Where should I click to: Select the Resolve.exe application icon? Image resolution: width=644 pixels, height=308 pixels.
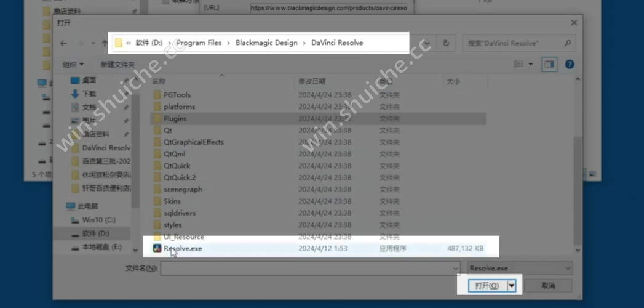(x=157, y=248)
